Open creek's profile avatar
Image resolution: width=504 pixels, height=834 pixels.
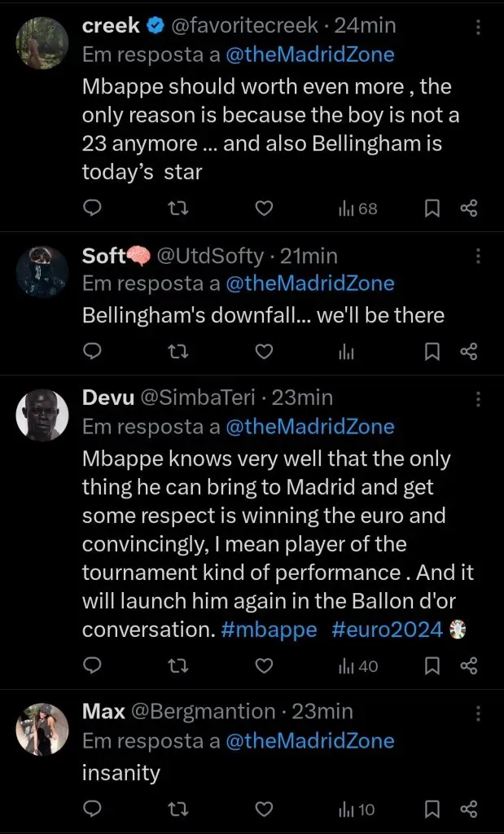[42, 42]
